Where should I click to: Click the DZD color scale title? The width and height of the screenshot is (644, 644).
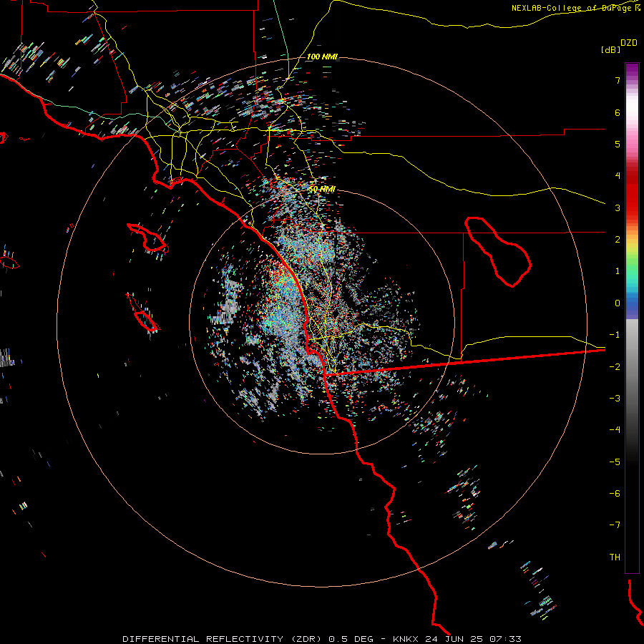click(x=629, y=43)
